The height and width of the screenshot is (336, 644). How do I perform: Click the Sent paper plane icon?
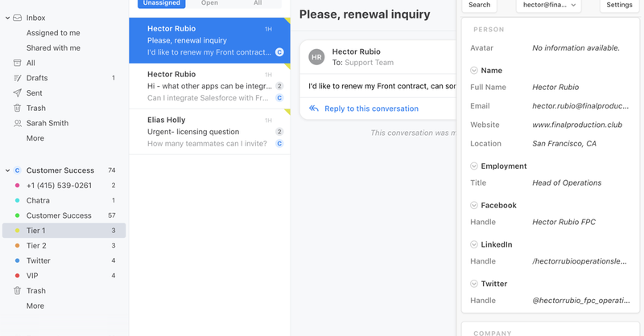coord(18,93)
